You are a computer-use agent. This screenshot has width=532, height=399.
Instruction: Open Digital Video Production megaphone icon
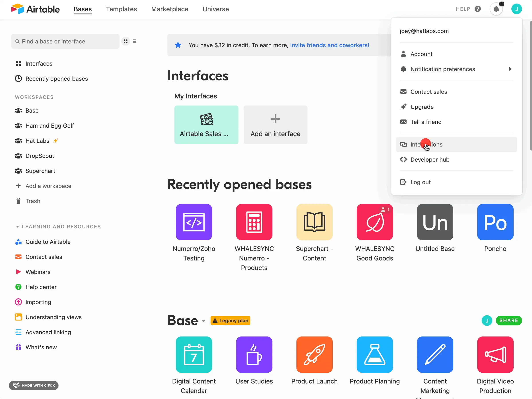pos(495,354)
